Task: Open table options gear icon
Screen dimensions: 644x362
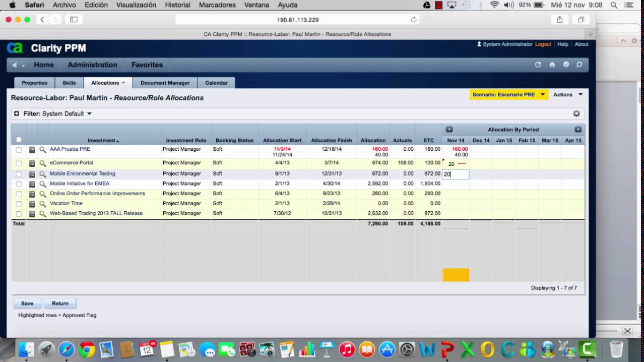Action: (576, 114)
